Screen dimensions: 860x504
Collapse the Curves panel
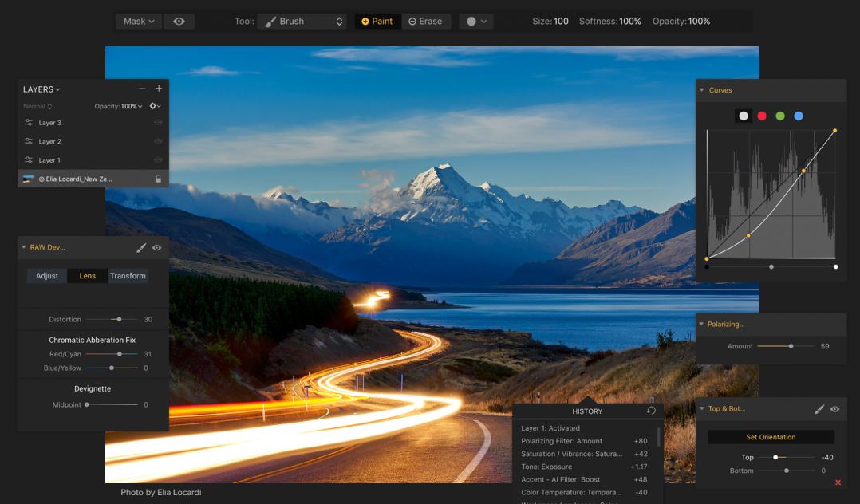(x=702, y=90)
